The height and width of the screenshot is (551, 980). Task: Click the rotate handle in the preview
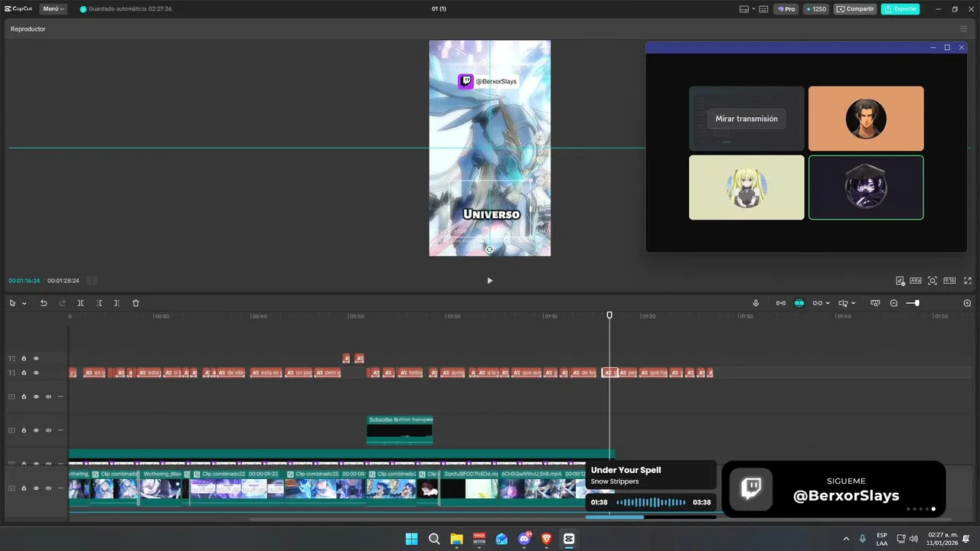pyautogui.click(x=489, y=249)
